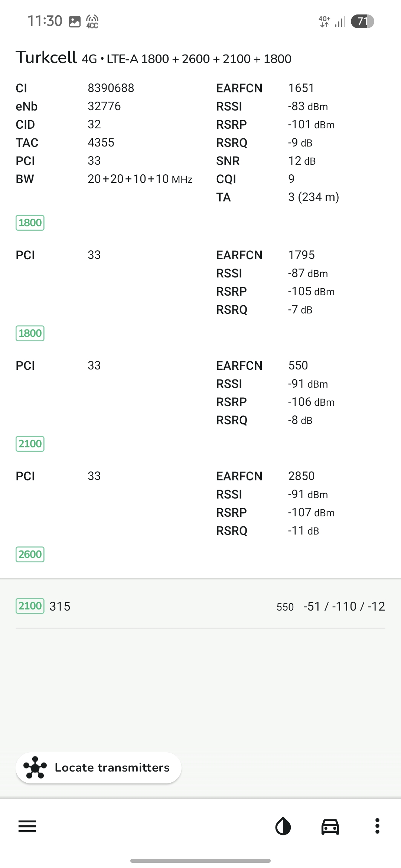Open the neighbor cell signal -51 / -110 / -12
Screen dimensions: 401x868
(x=344, y=606)
